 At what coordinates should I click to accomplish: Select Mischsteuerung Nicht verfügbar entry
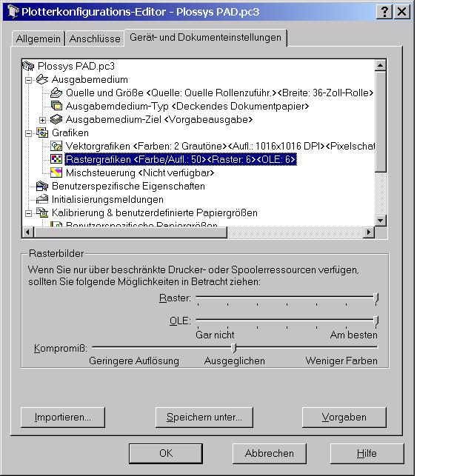coord(140,173)
